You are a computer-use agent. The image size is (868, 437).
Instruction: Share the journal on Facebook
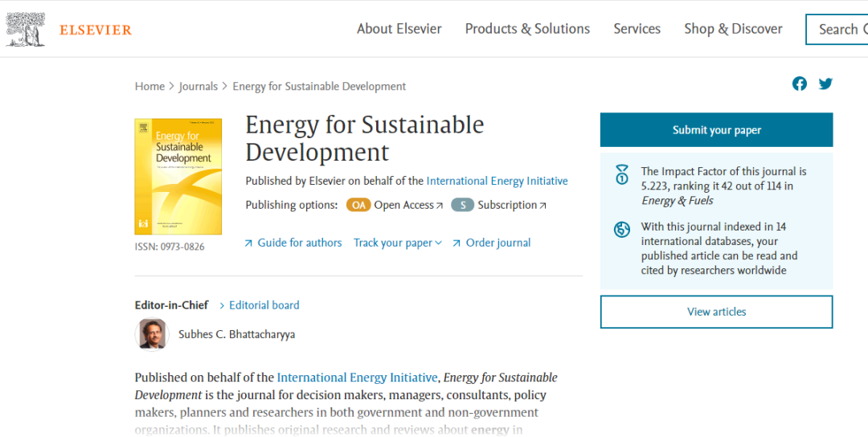800,84
